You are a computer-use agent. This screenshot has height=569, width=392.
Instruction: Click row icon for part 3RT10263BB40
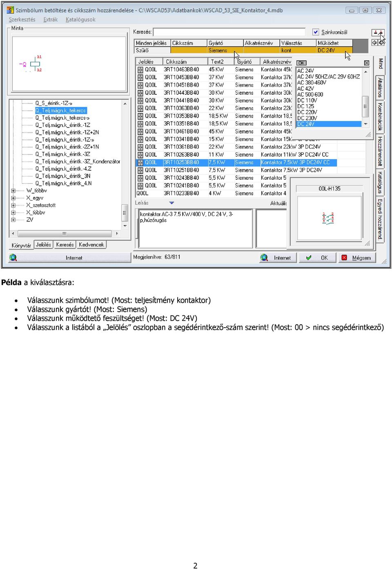(140, 155)
